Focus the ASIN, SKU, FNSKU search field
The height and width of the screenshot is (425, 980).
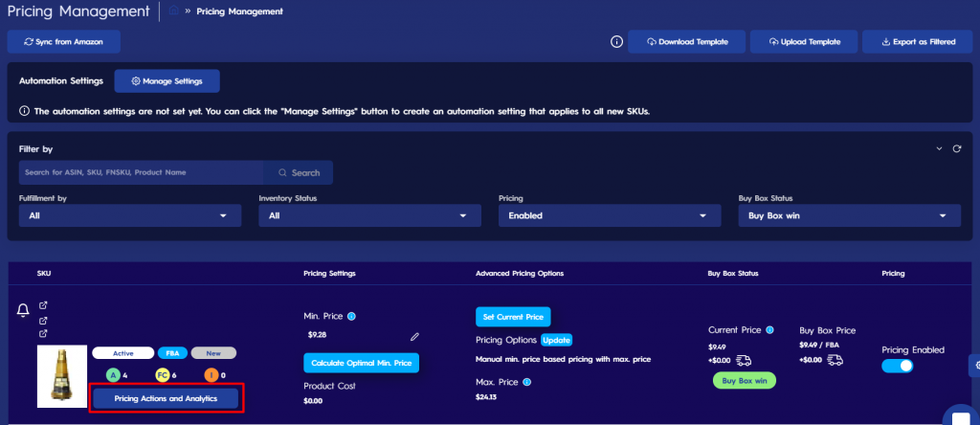coord(142,172)
